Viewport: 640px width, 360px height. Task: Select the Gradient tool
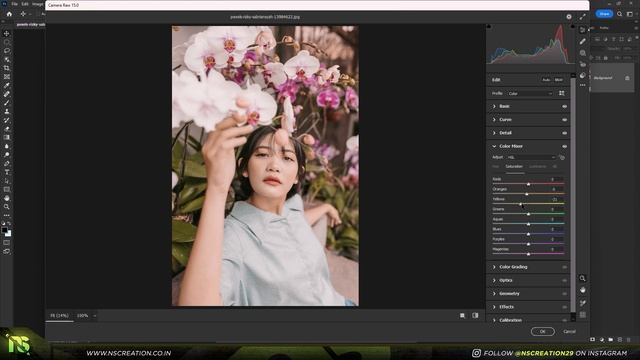click(x=7, y=137)
